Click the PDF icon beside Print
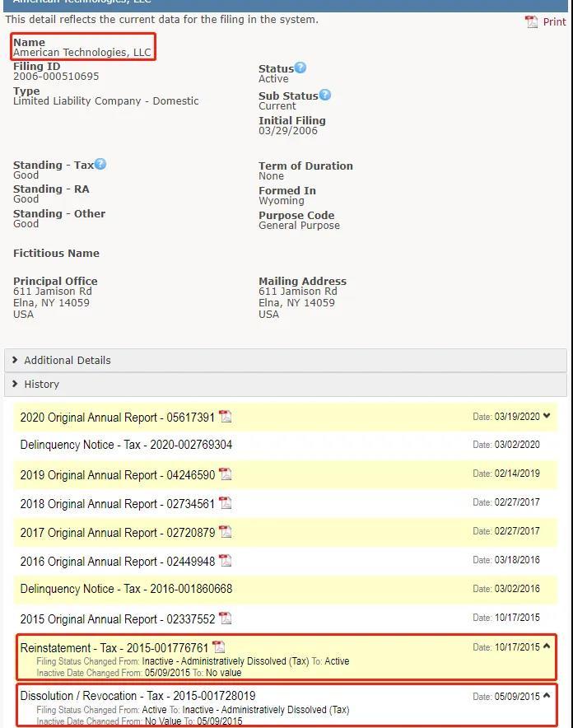Viewport: 573px width, 728px height. (x=531, y=21)
